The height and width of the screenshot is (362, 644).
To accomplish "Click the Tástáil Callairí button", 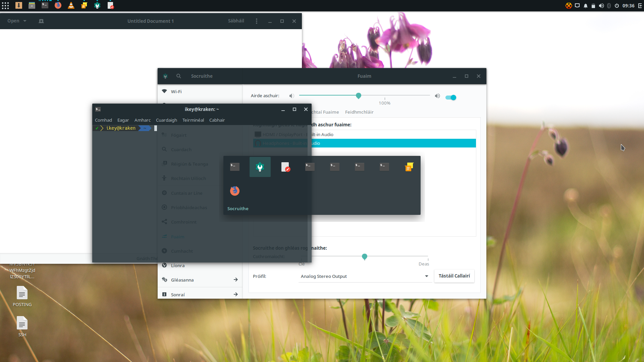I will click(x=454, y=276).
